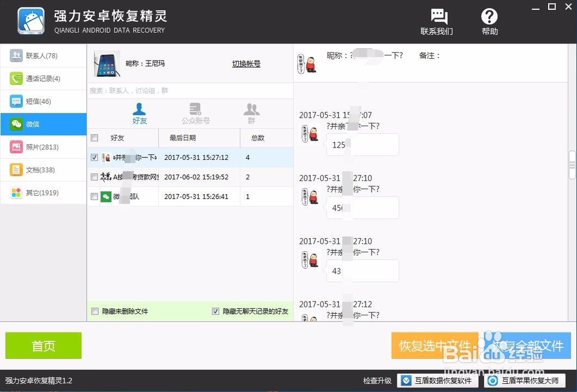The width and height of the screenshot is (577, 392).
Task: Uncheck the friend row dated 2017-05-31 15:27:12
Action: [x=94, y=157]
